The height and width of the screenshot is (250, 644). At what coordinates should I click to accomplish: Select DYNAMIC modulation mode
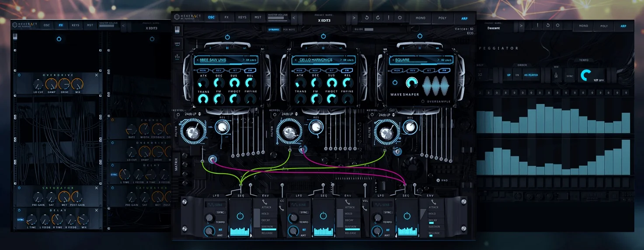275,29
